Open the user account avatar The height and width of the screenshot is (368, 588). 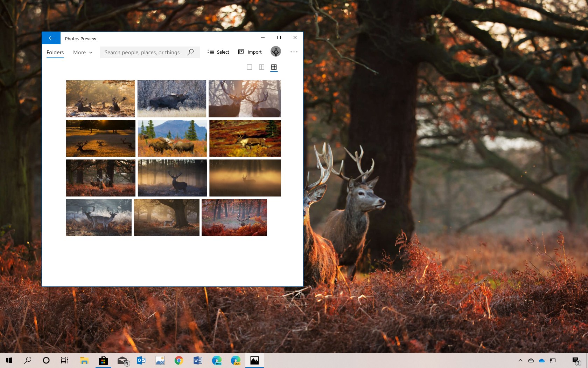tap(276, 52)
